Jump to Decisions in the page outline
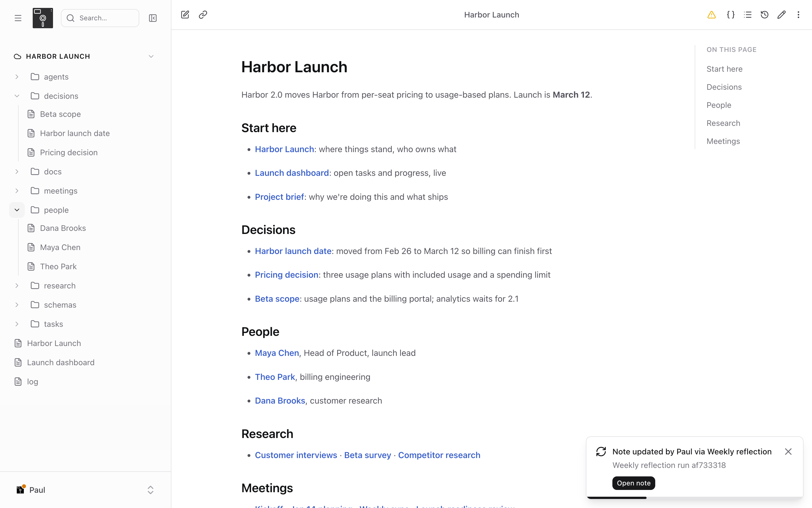The image size is (812, 508). point(724,87)
